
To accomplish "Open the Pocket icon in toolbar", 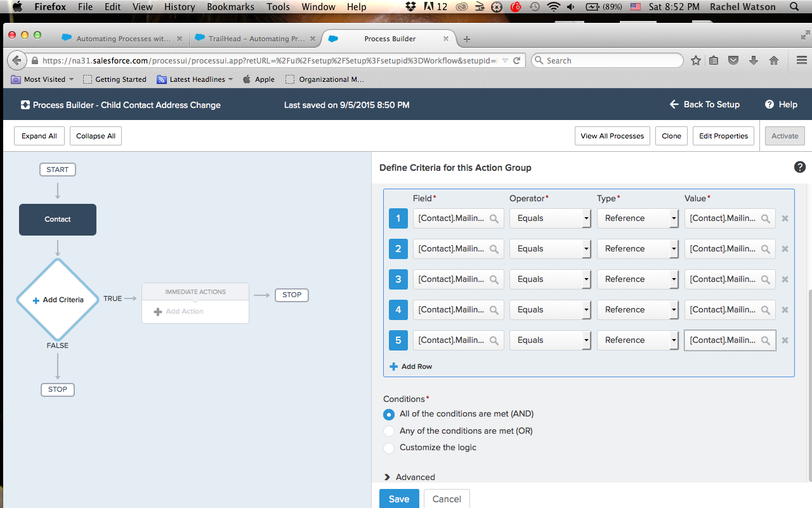I will point(733,60).
